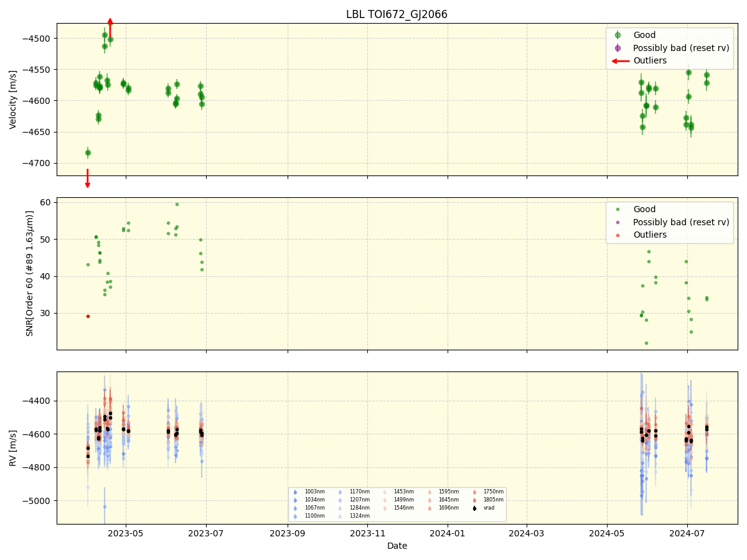Click the Outliers legend entry with the red arrow

click(x=650, y=60)
